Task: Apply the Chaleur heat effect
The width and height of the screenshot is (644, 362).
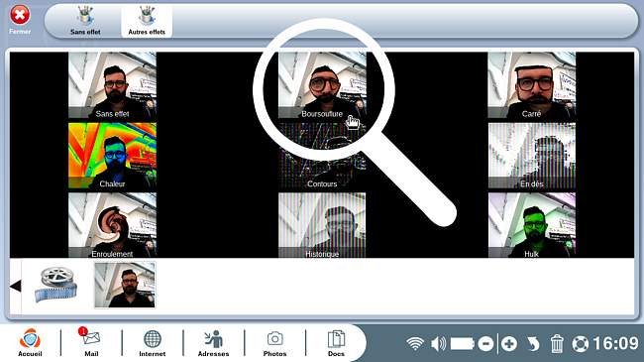Action: coord(112,156)
